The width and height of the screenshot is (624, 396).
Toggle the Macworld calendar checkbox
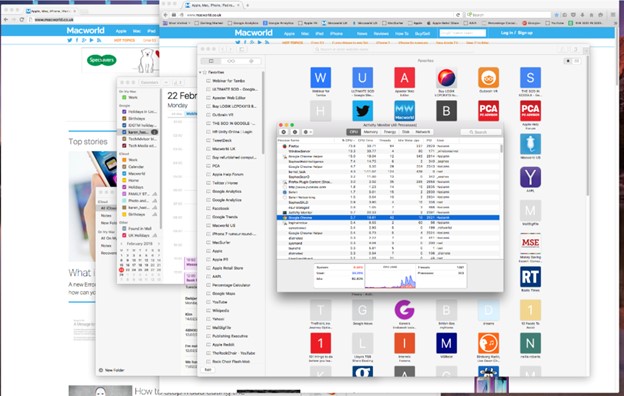tap(124, 174)
